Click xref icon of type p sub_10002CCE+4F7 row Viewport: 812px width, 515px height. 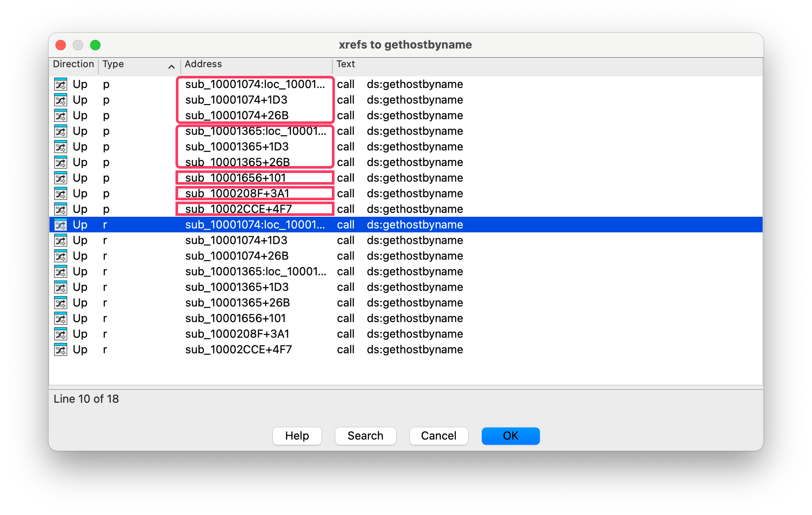click(60, 209)
